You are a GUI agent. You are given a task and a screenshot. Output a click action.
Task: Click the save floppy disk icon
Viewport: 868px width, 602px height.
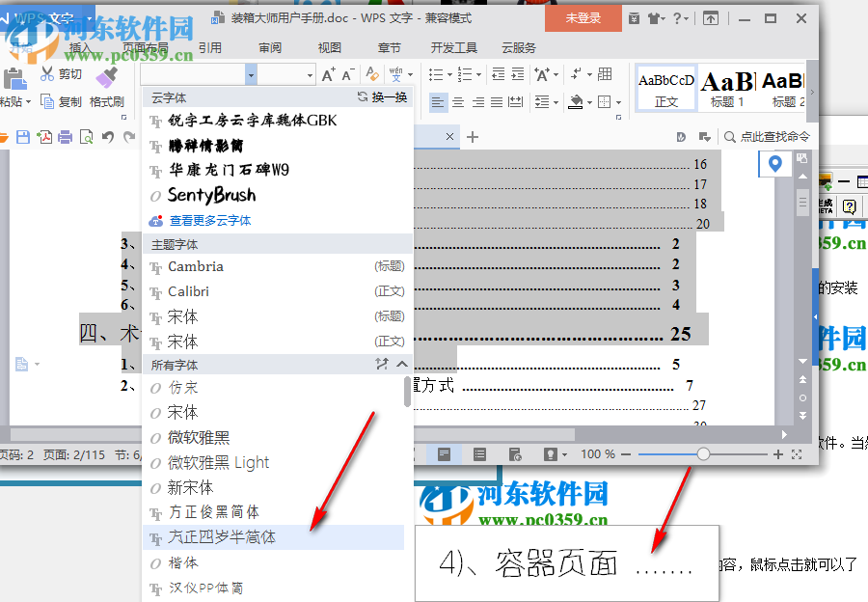(23, 137)
